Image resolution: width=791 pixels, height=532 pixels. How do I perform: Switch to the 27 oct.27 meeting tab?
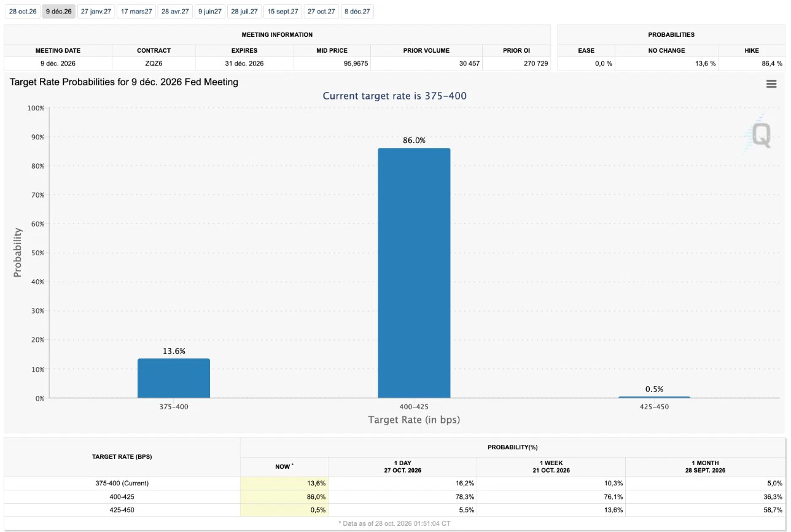pyautogui.click(x=322, y=12)
